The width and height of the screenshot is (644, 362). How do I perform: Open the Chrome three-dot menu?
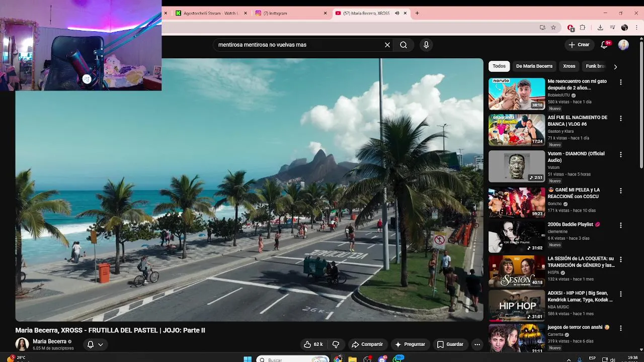pyautogui.click(x=636, y=28)
